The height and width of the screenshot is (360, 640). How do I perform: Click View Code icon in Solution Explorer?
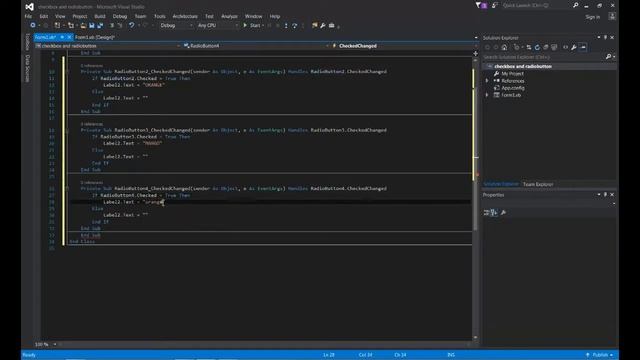pos(565,47)
